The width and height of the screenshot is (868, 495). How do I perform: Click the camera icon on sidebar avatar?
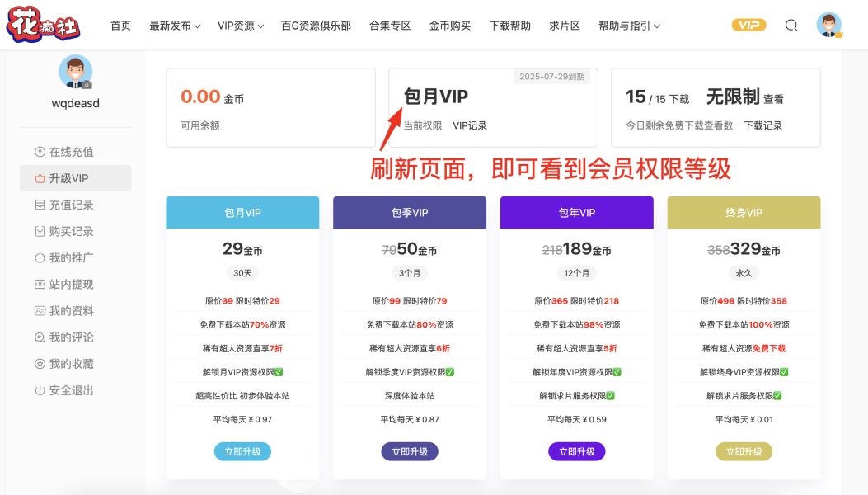click(87, 85)
